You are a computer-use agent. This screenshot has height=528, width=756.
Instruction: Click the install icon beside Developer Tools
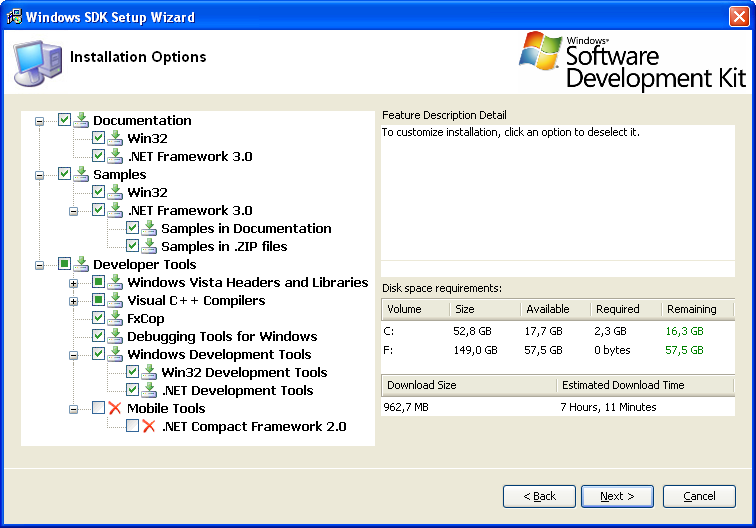click(x=81, y=264)
